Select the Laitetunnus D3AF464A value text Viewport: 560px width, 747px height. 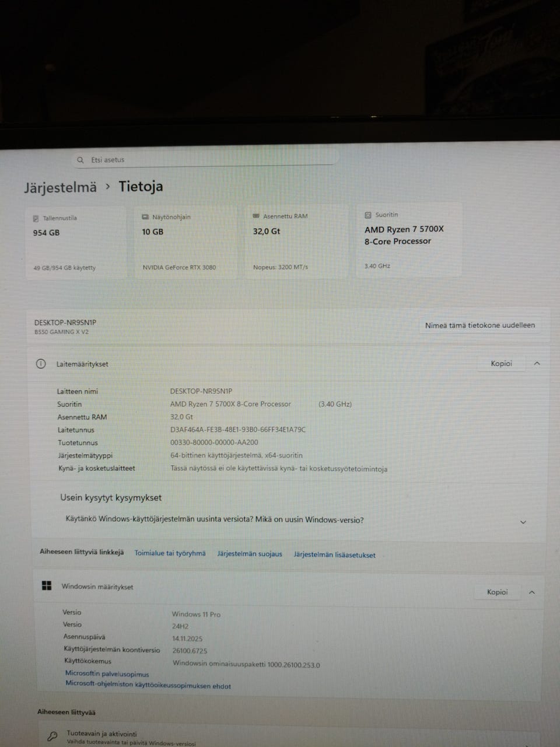point(238,430)
